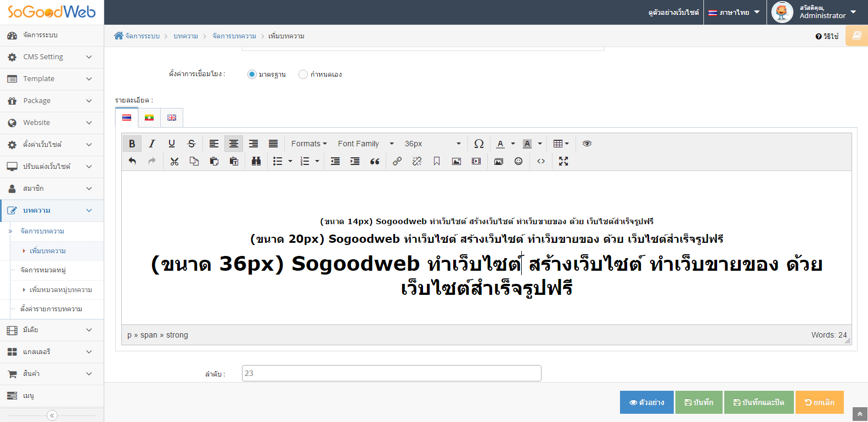Apply underline formatting
This screenshot has height=422, width=868.
click(x=172, y=144)
